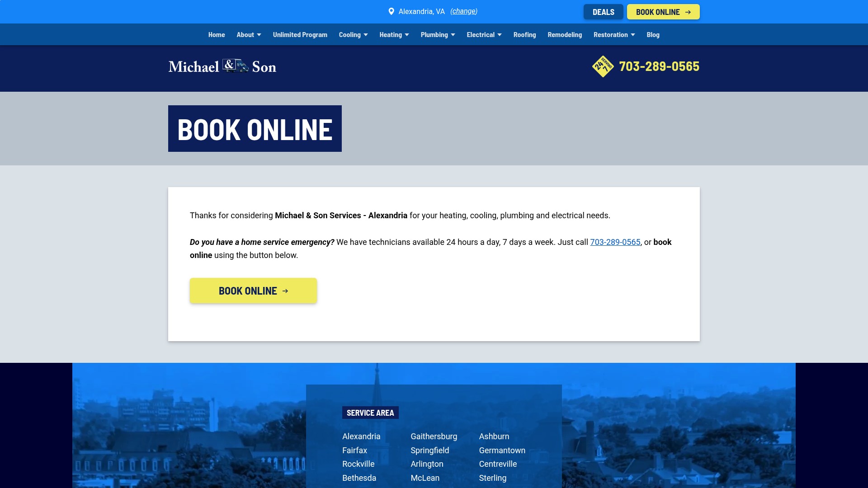868x488 pixels.
Task: Expand the Restoration dropdown menu
Action: click(x=614, y=35)
